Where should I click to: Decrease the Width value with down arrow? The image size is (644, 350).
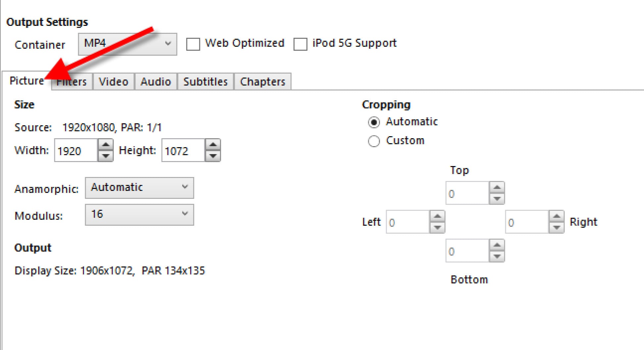pos(106,155)
